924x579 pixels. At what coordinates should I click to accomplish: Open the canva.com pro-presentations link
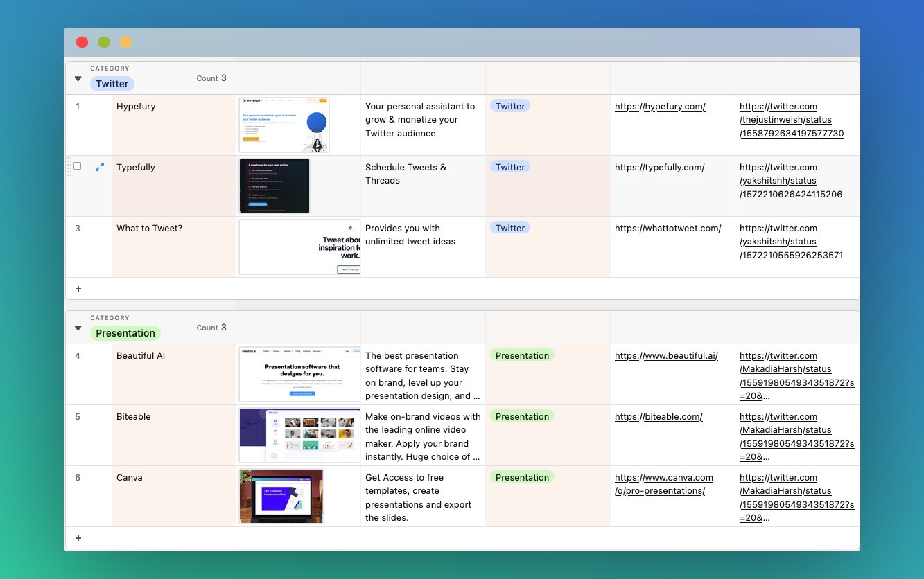tap(663, 484)
